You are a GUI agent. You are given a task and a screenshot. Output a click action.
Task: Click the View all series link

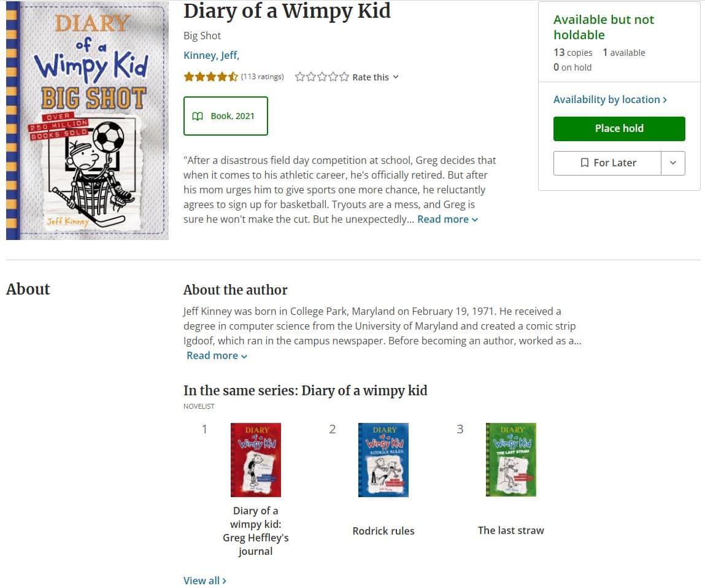[x=205, y=581]
